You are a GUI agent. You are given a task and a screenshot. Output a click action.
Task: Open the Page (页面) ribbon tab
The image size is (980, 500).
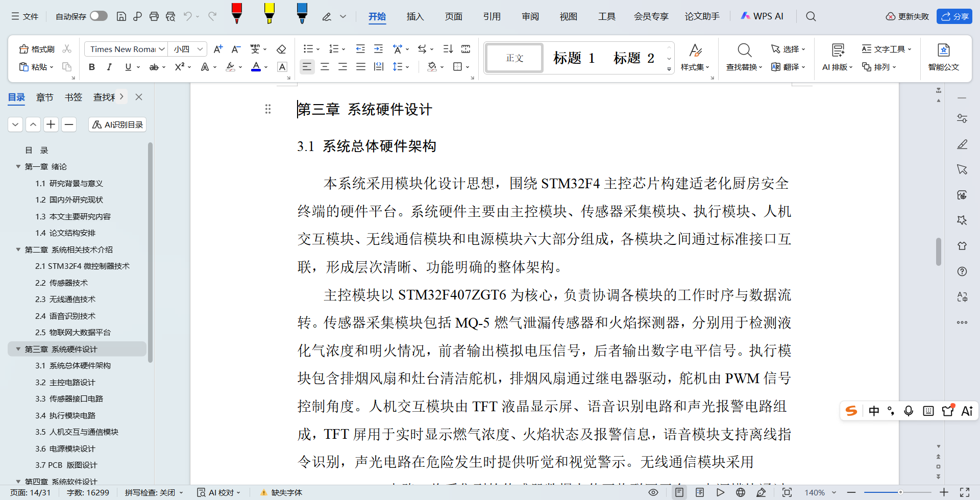pyautogui.click(x=453, y=16)
